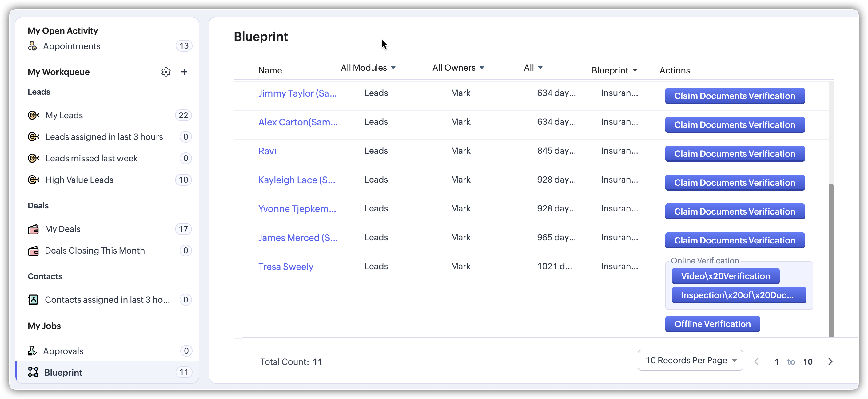This screenshot has height=399, width=868.
Task: Click the Offline Verification button
Action: 712,324
